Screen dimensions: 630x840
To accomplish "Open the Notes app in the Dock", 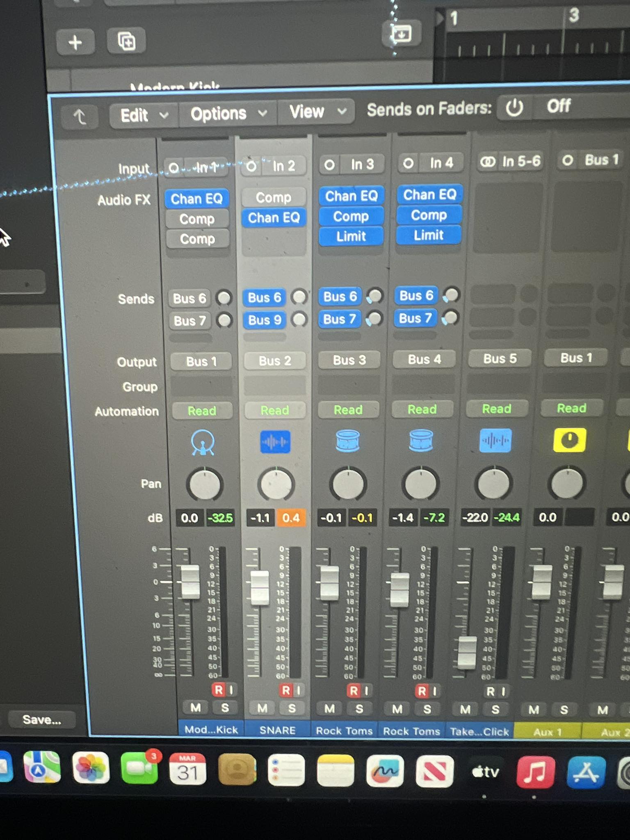I will point(336,771).
